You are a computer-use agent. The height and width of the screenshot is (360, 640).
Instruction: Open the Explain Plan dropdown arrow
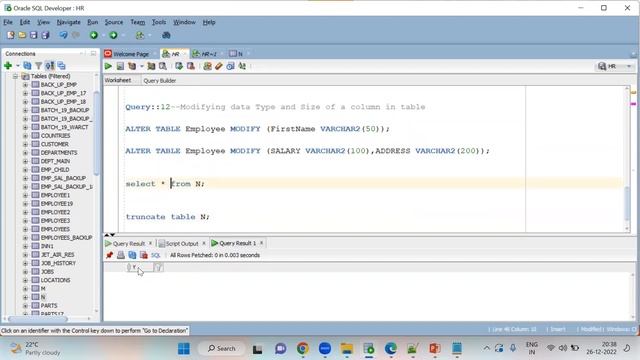click(141, 66)
